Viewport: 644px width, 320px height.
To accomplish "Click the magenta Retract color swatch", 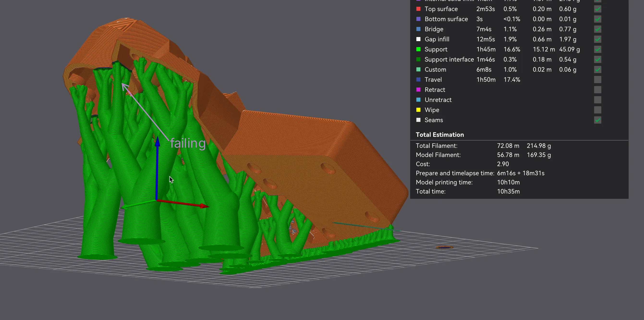I will point(419,89).
